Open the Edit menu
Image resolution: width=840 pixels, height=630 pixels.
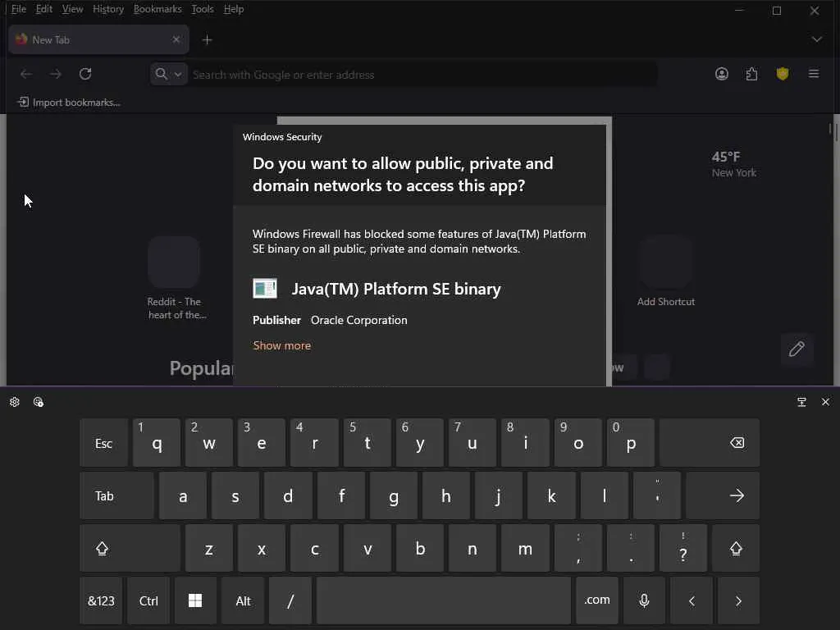pyautogui.click(x=44, y=9)
